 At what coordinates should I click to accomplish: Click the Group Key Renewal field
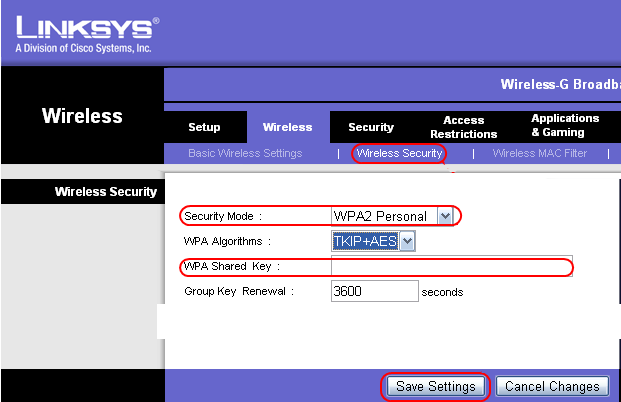click(374, 291)
